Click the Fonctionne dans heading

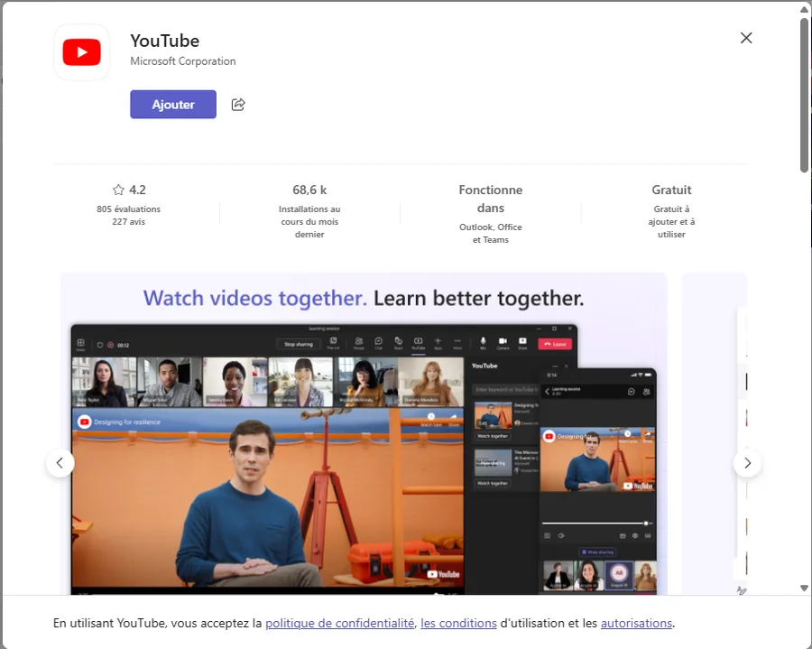491,199
